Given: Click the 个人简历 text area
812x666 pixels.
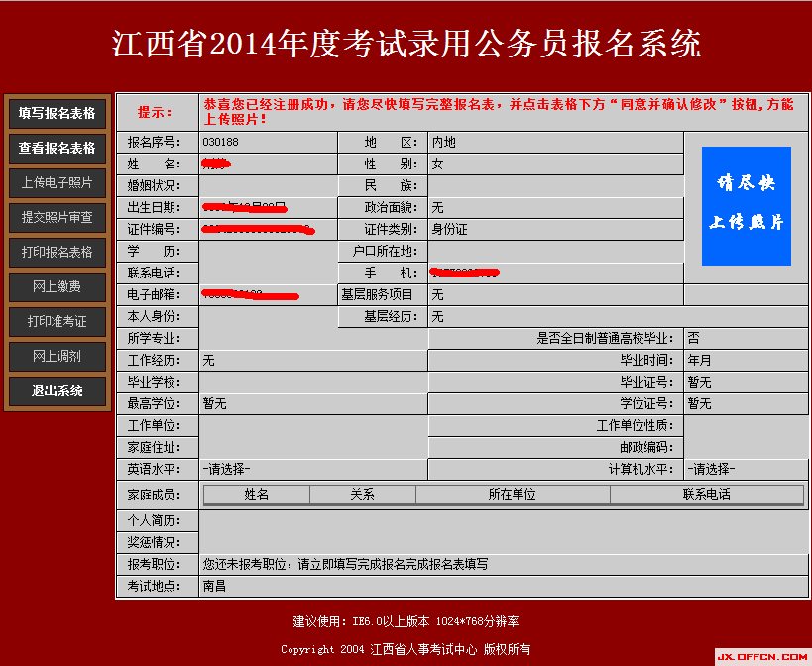Looking at the screenshot, I should pos(503,520).
